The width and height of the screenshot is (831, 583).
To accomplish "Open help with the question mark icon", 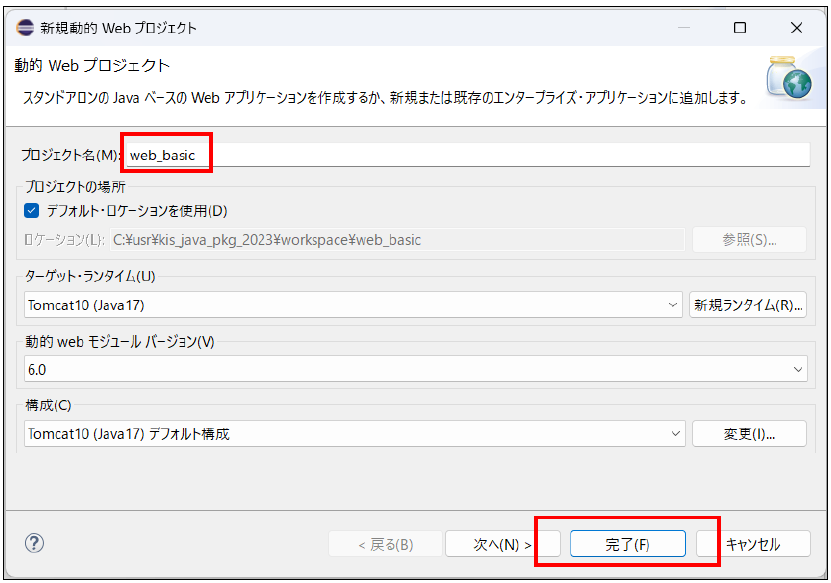I will (34, 543).
